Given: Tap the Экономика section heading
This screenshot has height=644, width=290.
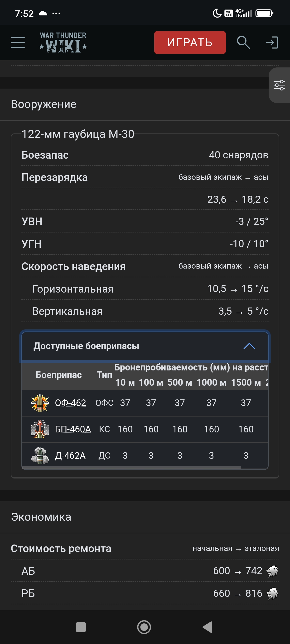Looking at the screenshot, I should [41, 517].
